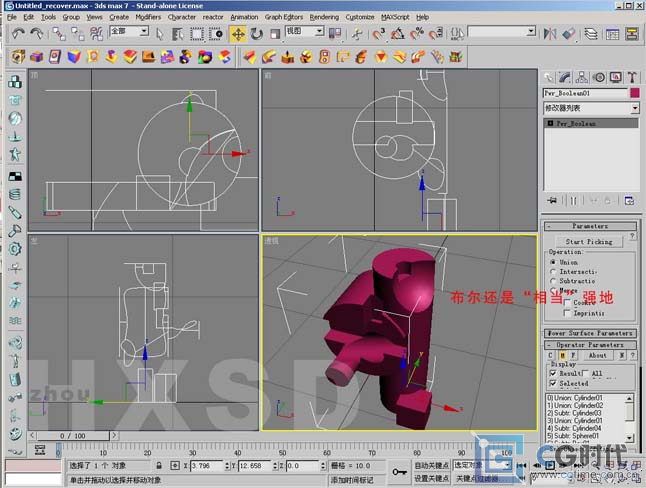The image size is (646, 488).
Task: Open the MAXScript menu
Action: (x=395, y=17)
